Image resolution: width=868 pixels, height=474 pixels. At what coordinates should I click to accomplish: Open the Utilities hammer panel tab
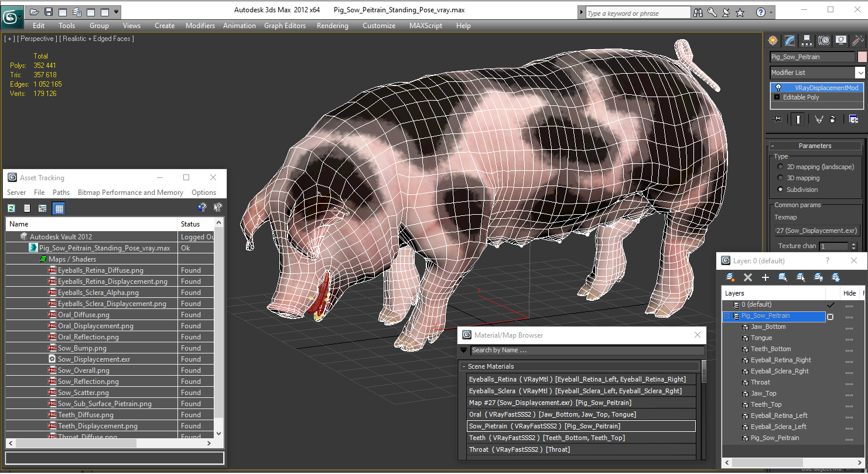tap(858, 40)
